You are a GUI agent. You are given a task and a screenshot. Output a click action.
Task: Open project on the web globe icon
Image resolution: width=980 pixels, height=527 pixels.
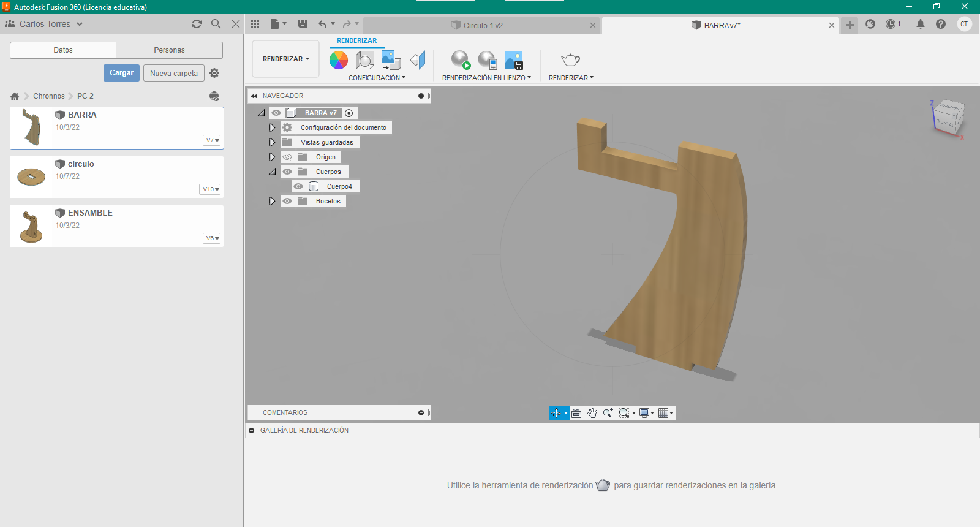[x=214, y=96]
